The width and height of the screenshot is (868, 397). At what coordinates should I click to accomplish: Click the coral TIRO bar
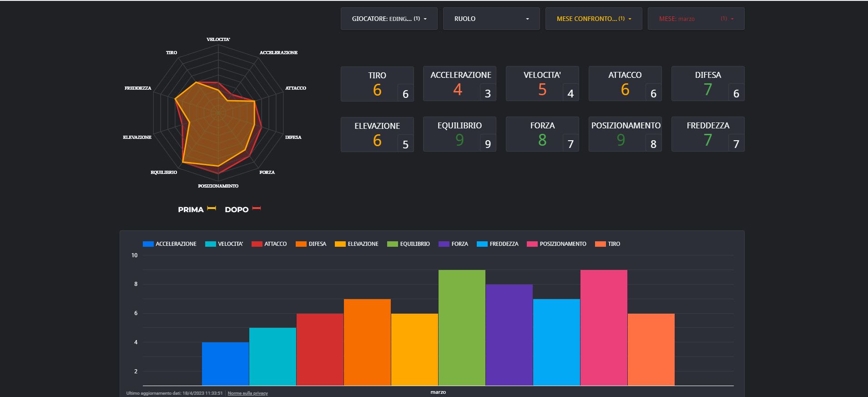point(651,350)
